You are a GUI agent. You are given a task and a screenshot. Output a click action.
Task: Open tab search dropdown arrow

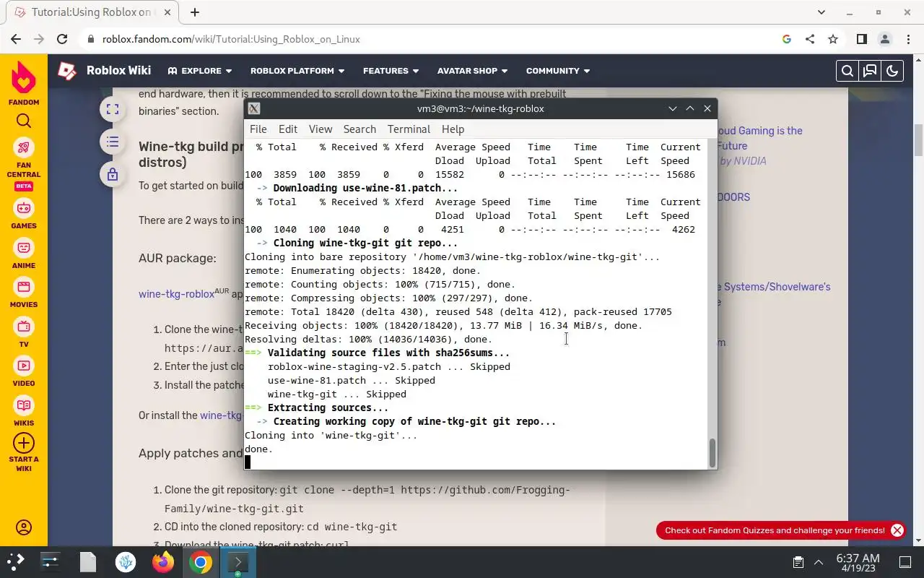click(821, 12)
